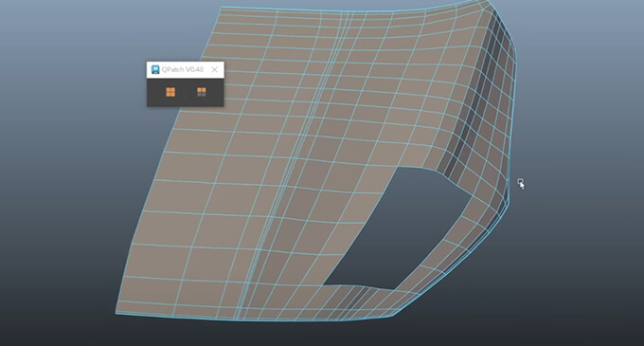Click the full orange grid patch icon
644x346 pixels.
170,92
